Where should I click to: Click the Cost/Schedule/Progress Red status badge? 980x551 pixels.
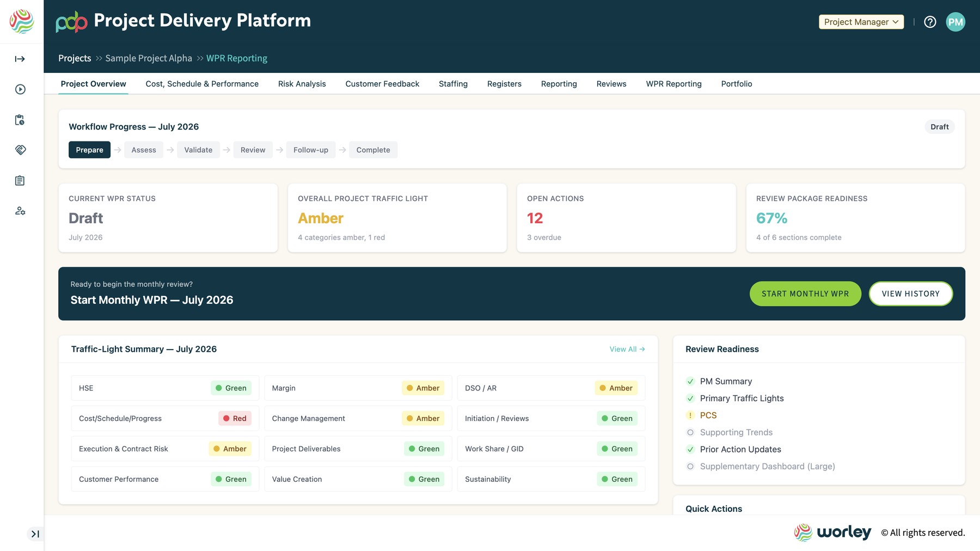[x=235, y=419]
